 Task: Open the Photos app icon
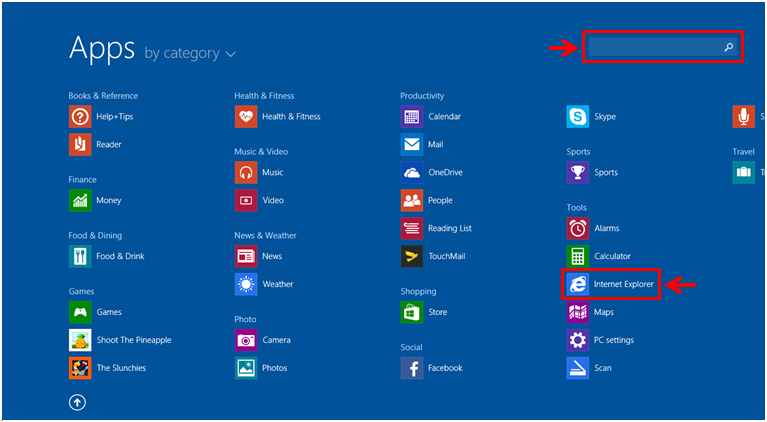246,368
